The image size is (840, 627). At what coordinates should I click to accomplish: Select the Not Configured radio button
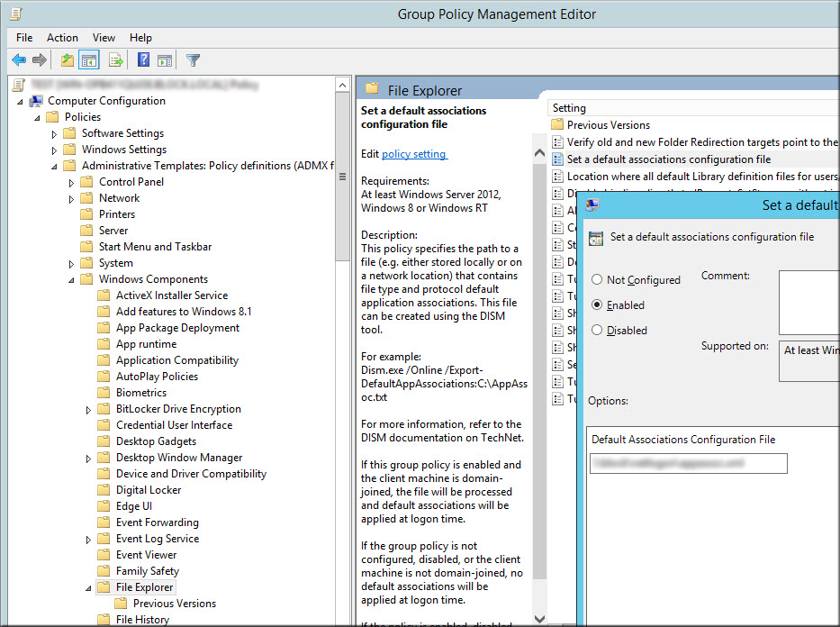597,279
